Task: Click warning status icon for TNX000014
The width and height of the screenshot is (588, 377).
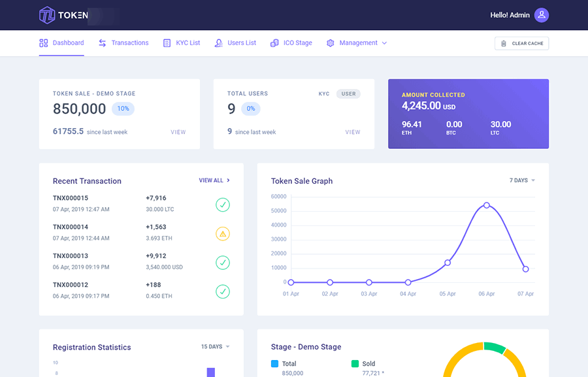Action: [223, 234]
